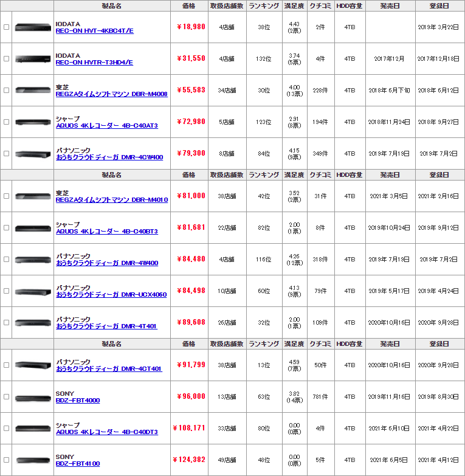The height and width of the screenshot is (476, 465).
Task: Open おうちクラウドディーガ DMR-UCX4060 link
Action: [111, 294]
